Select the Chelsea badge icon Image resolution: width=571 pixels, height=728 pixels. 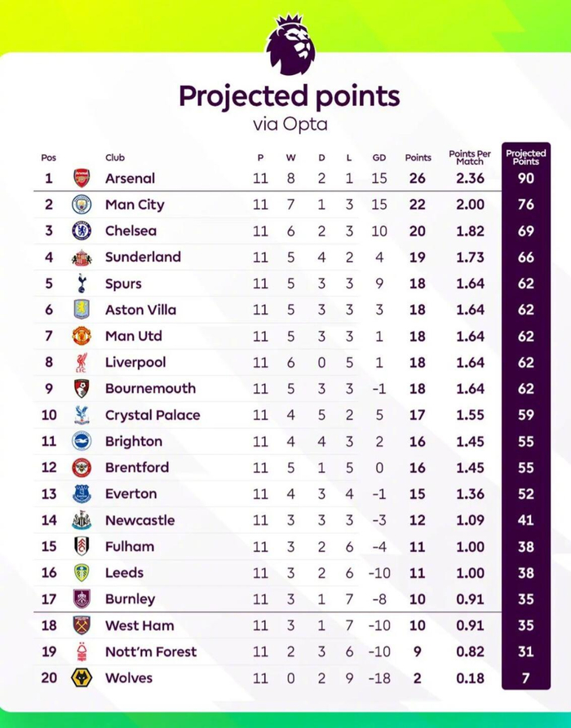[x=82, y=231]
